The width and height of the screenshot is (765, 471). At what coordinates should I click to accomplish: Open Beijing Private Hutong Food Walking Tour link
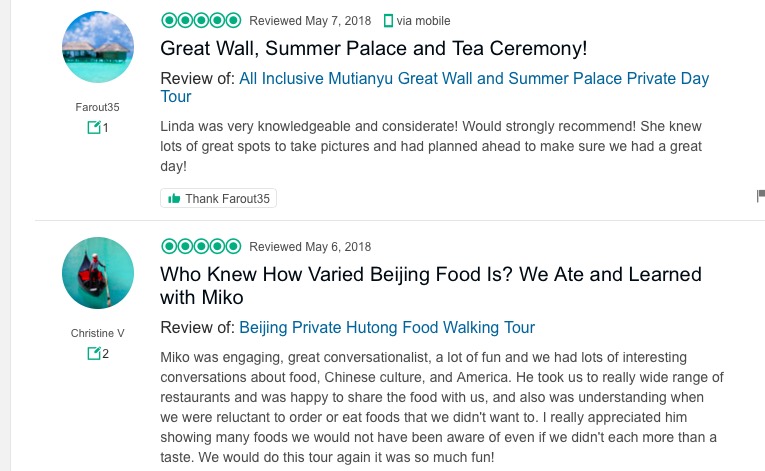(387, 327)
